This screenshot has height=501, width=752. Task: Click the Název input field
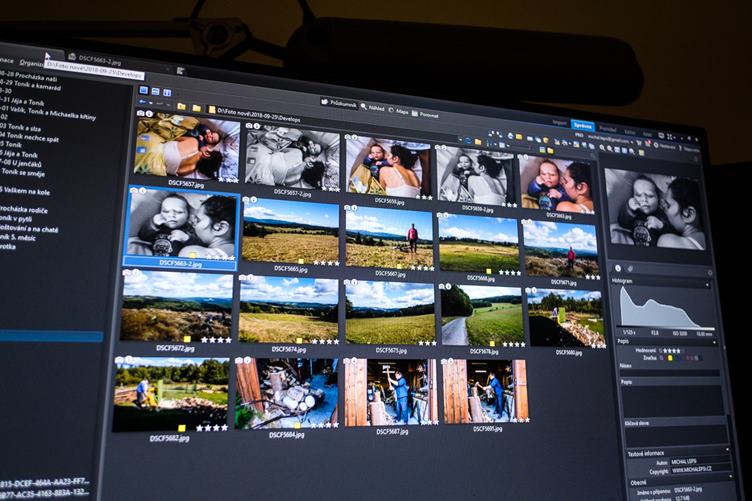pyautogui.click(x=670, y=373)
